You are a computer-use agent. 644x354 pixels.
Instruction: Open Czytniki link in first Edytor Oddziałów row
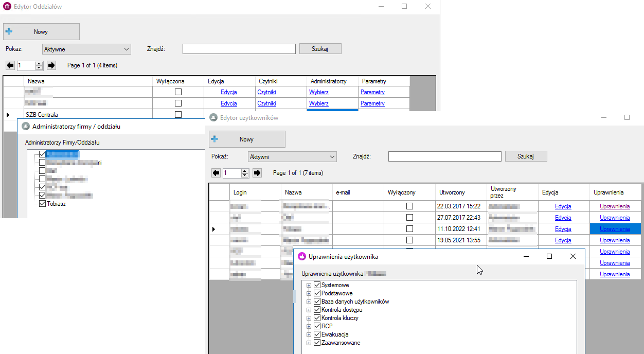(x=267, y=92)
